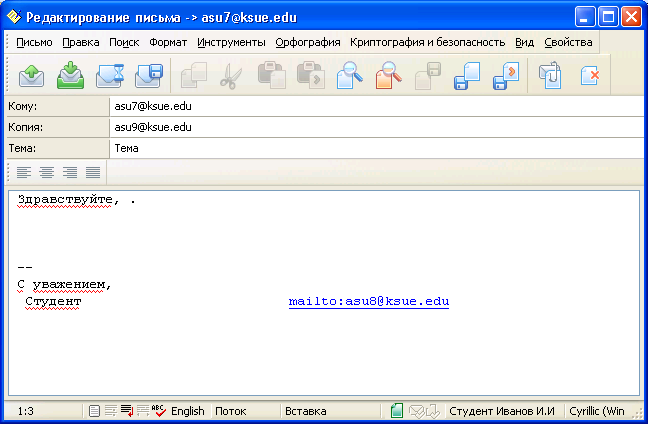The height and width of the screenshot is (424, 648).
Task: Click sender Студент Иванов И.И in status bar
Action: [x=502, y=411]
